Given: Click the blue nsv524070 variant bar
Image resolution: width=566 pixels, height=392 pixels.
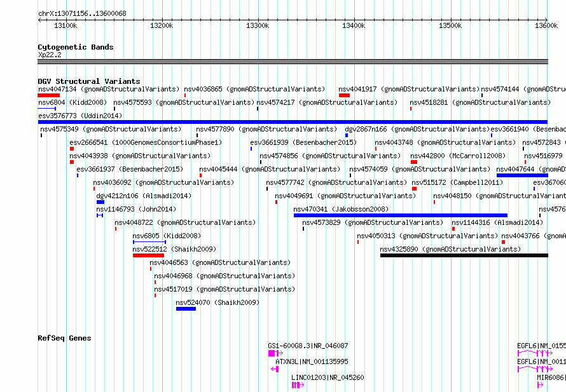Looking at the screenshot, I should coord(186,309).
